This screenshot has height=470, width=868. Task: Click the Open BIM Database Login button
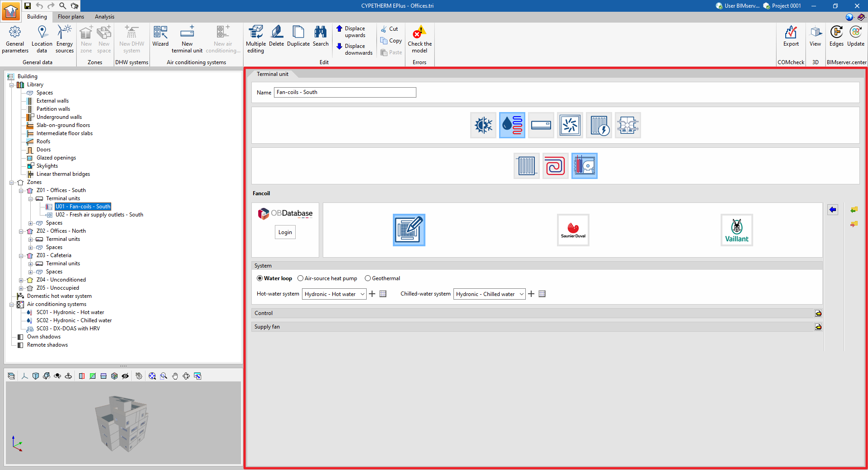(285, 232)
